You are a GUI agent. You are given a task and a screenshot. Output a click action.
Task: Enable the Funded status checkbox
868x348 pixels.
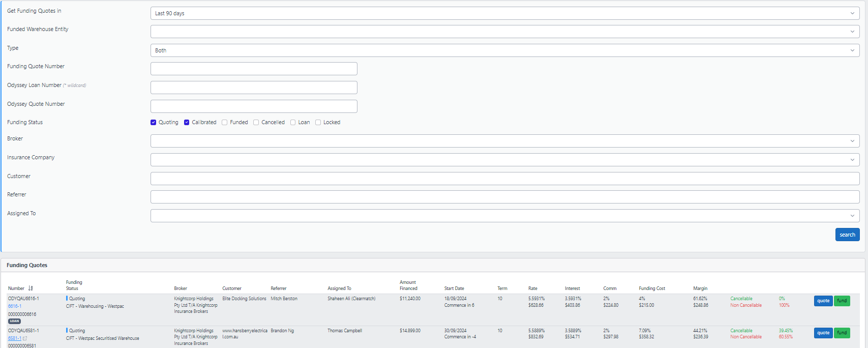pyautogui.click(x=225, y=123)
